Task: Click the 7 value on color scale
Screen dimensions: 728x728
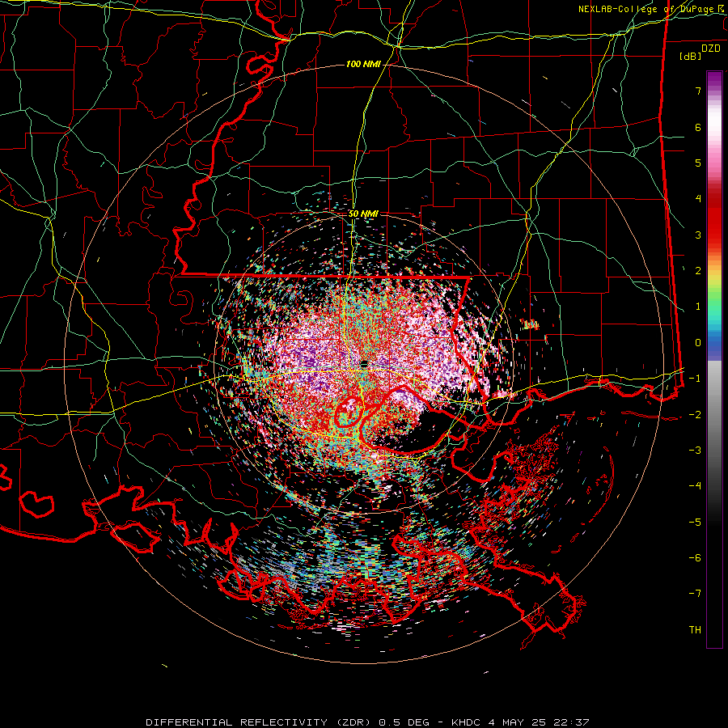Action: pos(698,91)
